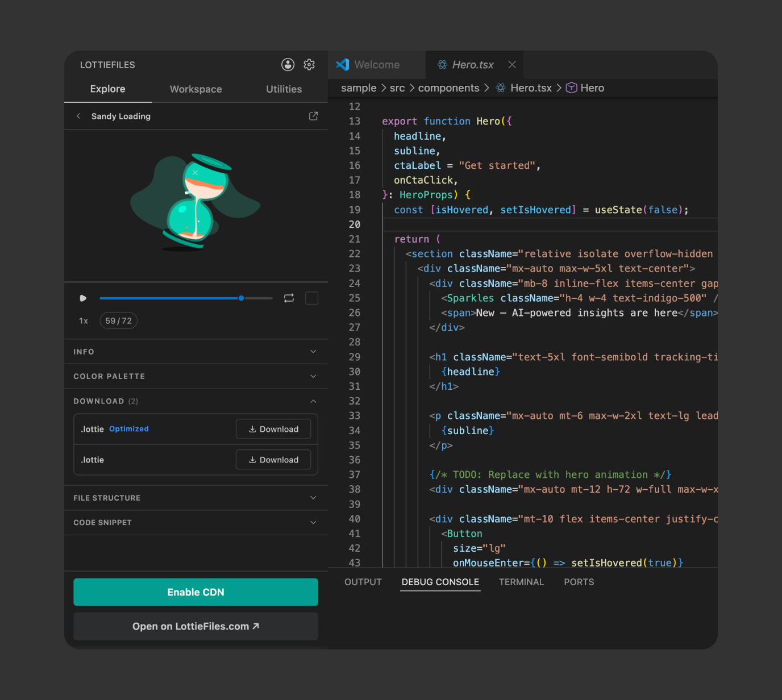This screenshot has height=700, width=782.
Task: Collapse the DOWNLOAD section
Action: pyautogui.click(x=196, y=401)
